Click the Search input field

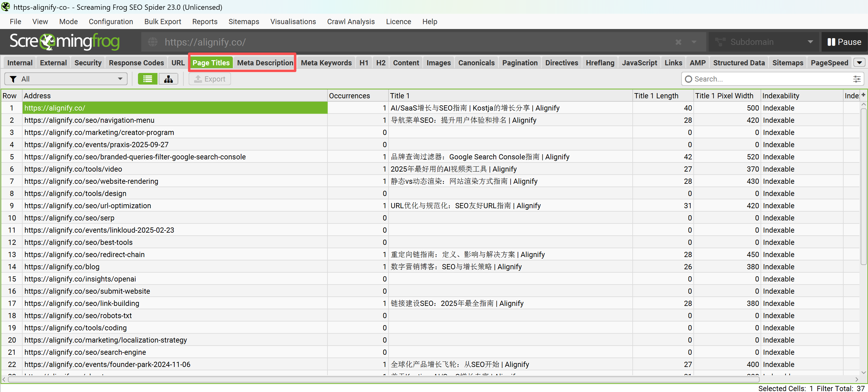coord(768,79)
